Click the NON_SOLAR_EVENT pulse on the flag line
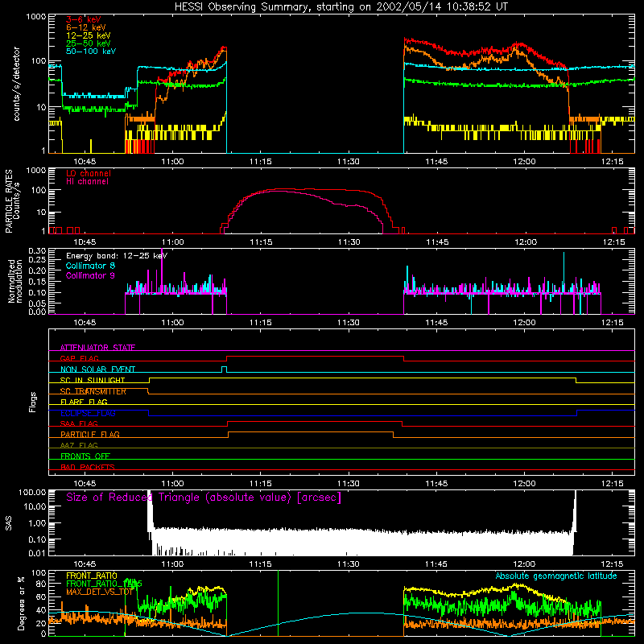Screen dimensions: 644x644 pyautogui.click(x=225, y=369)
